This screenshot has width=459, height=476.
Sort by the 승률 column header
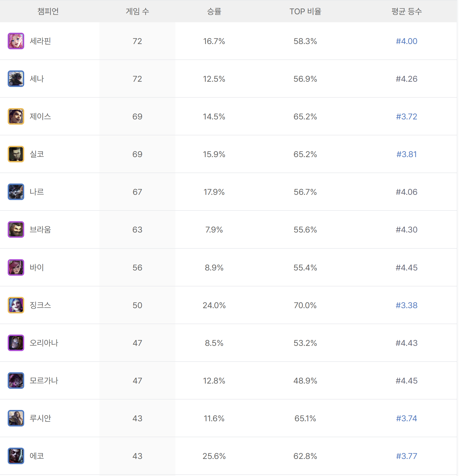pyautogui.click(x=214, y=11)
